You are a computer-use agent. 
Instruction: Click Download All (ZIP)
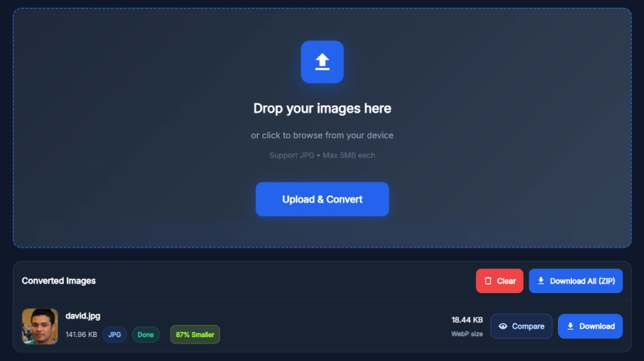tap(576, 281)
